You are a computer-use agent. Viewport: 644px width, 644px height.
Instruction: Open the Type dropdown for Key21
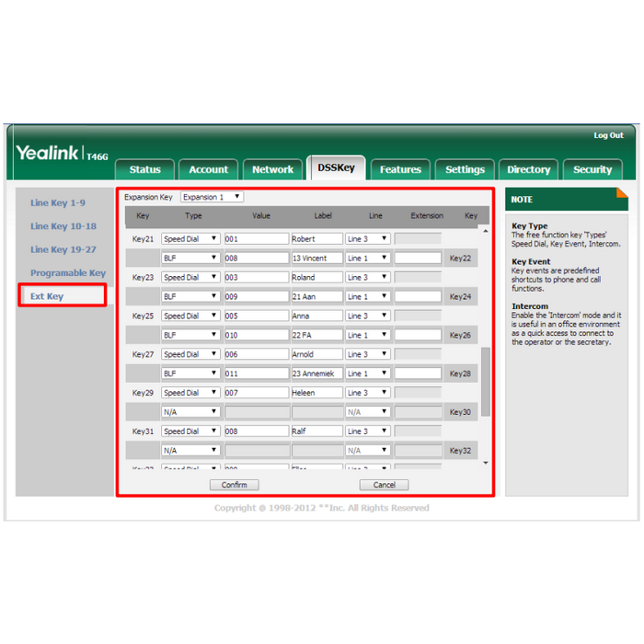coord(190,239)
